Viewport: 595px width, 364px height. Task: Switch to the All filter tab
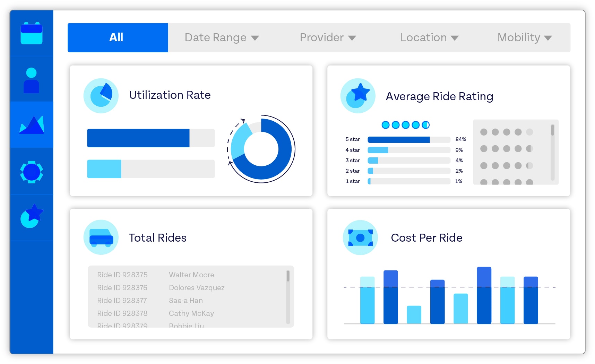[118, 37]
